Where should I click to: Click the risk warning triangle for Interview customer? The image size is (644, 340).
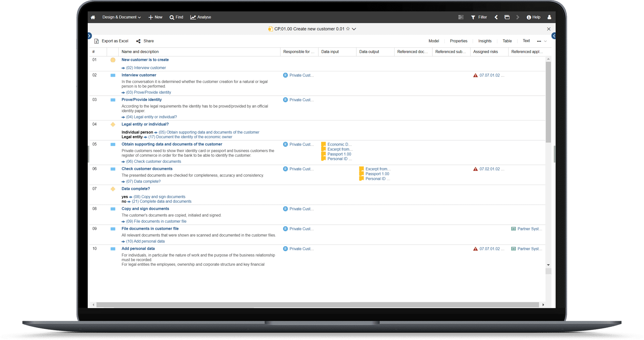(475, 75)
